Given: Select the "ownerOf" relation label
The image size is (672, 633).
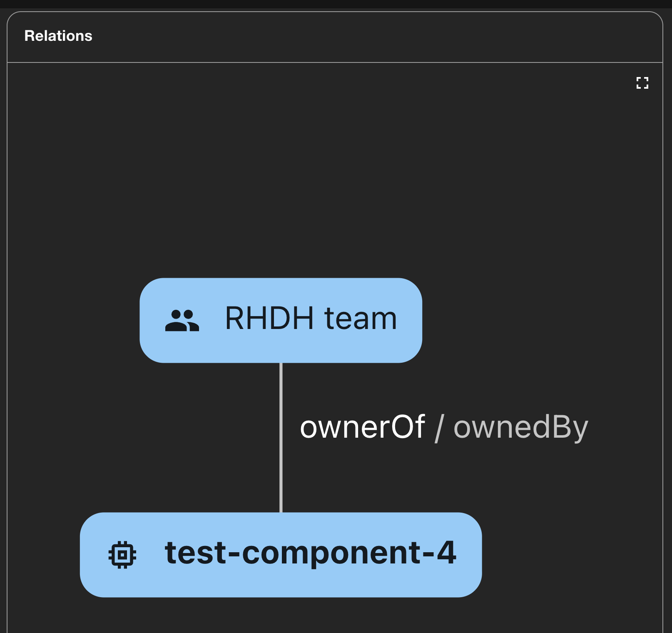Looking at the screenshot, I should 362,427.
